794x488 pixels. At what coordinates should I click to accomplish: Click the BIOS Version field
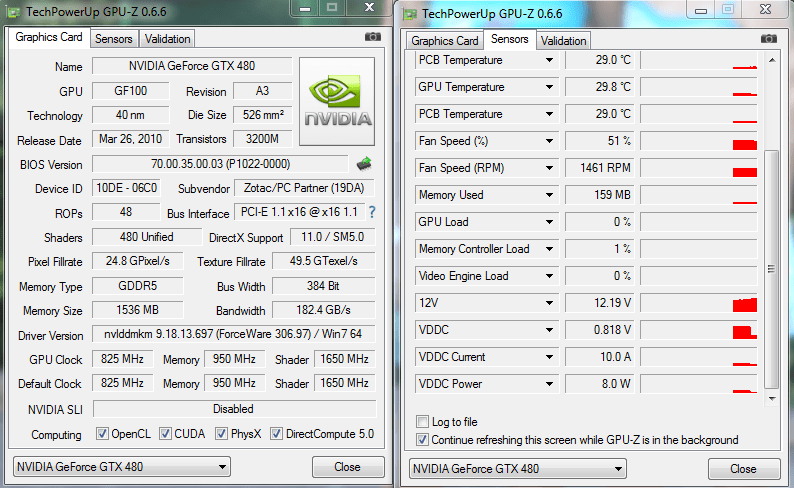click(x=220, y=164)
